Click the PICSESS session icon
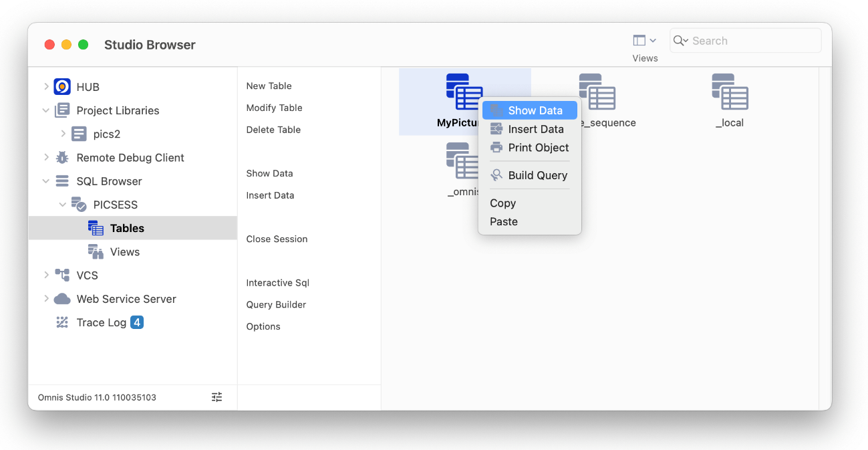Viewport: 868px width, 450px height. pos(79,205)
